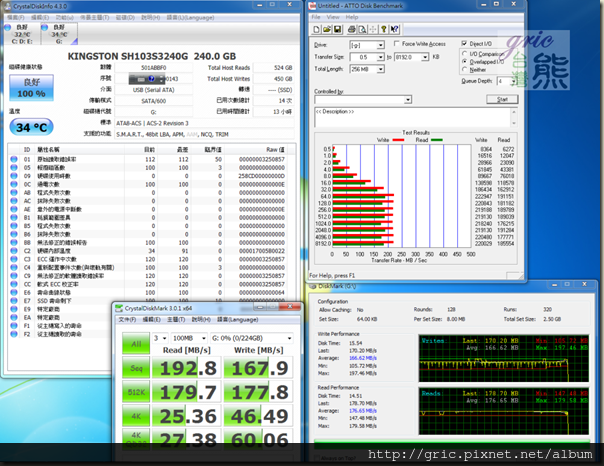Screen dimensions: 604x466
Task: Open drive dropdown showing G: 0% (0/224GB)
Action: [252, 338]
